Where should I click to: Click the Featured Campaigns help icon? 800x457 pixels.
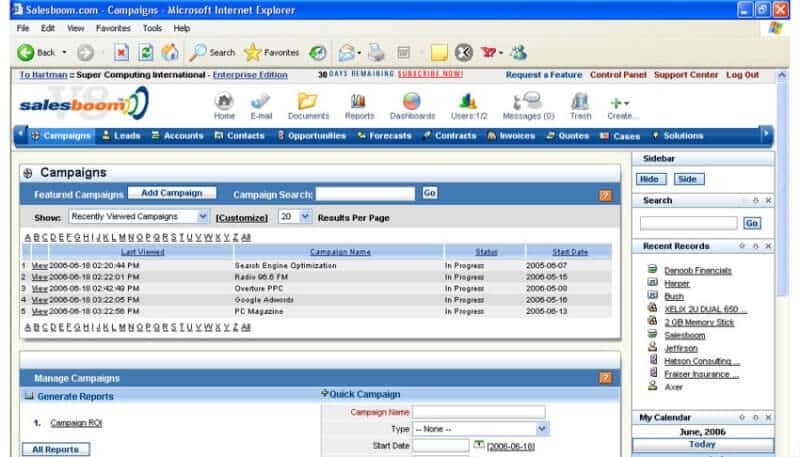pos(605,195)
